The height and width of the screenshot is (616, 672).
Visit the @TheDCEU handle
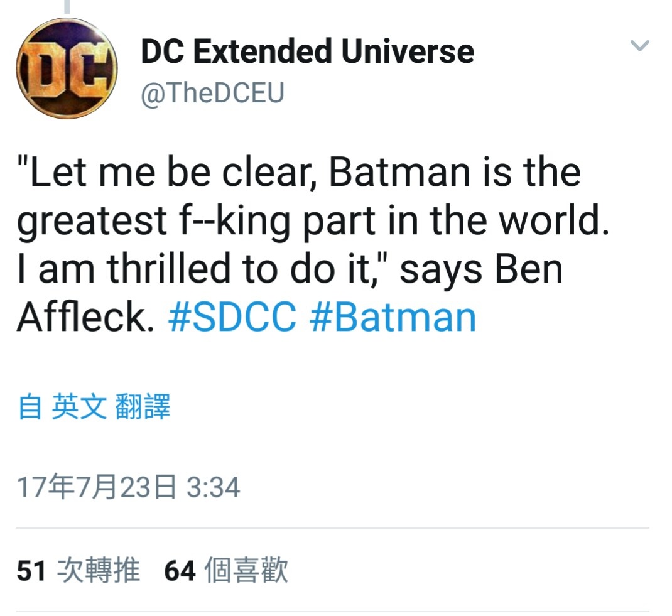212,93
